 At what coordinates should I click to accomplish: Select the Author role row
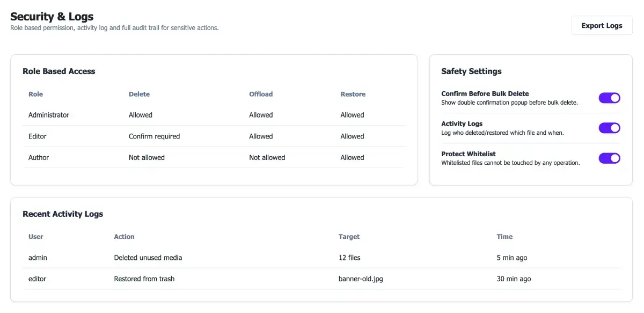tap(214, 157)
